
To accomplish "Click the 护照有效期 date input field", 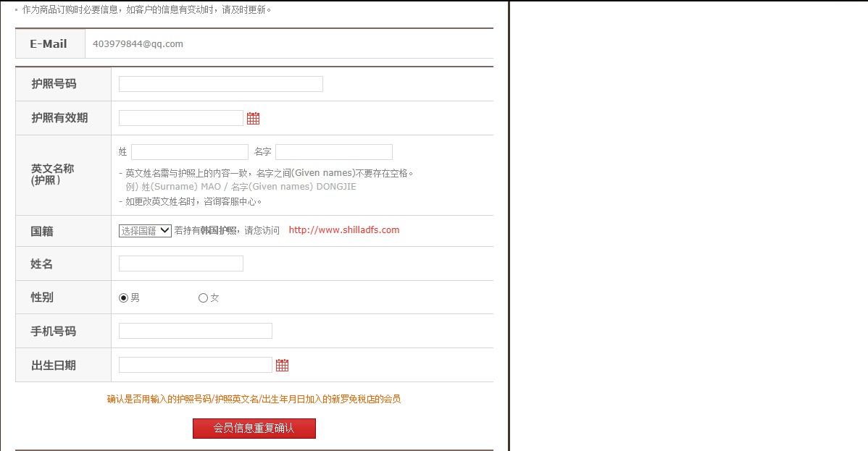I will tap(180, 117).
